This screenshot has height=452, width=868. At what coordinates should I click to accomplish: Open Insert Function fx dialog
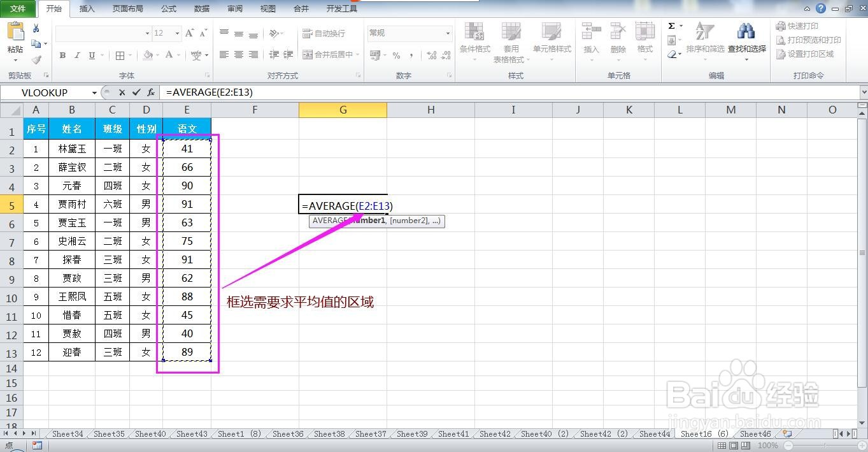coord(151,92)
